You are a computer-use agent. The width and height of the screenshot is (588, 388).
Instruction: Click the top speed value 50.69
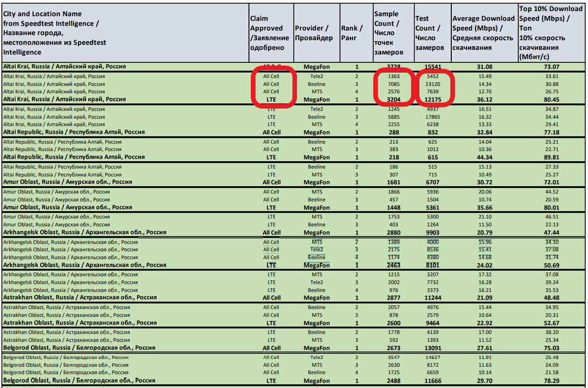point(551,265)
